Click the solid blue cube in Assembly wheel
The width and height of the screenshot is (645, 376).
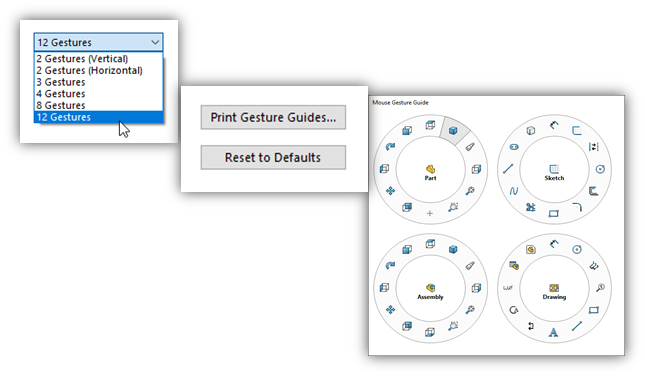point(453,249)
